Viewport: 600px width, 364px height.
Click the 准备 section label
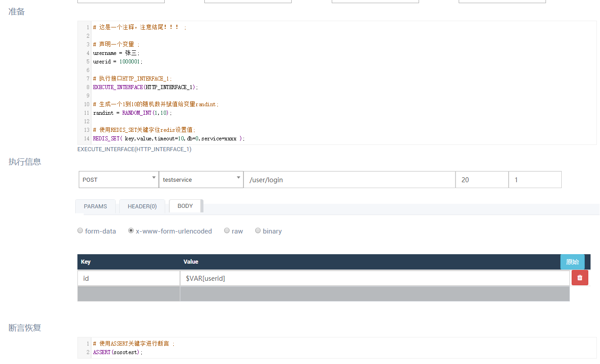17,12
